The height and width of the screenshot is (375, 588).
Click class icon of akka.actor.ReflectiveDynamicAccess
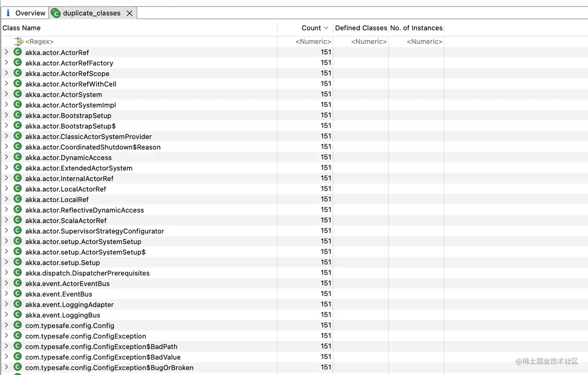[17, 209]
